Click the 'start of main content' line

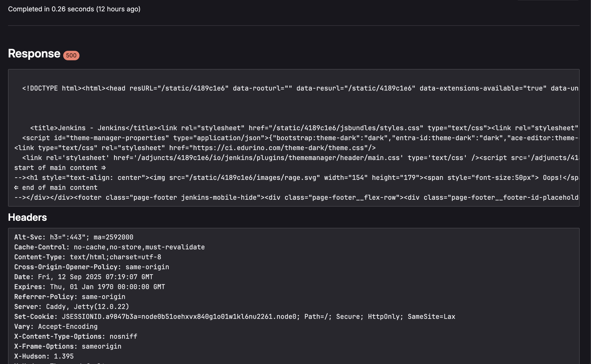point(60,168)
